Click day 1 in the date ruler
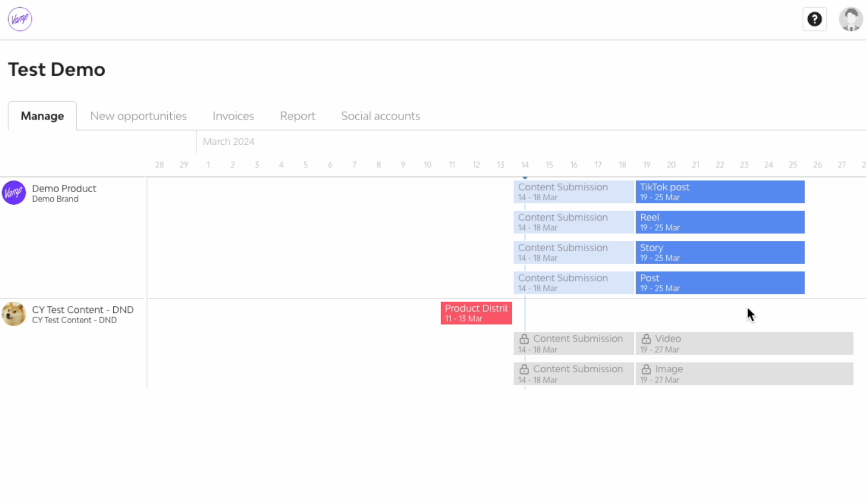The image size is (866, 504). (208, 165)
